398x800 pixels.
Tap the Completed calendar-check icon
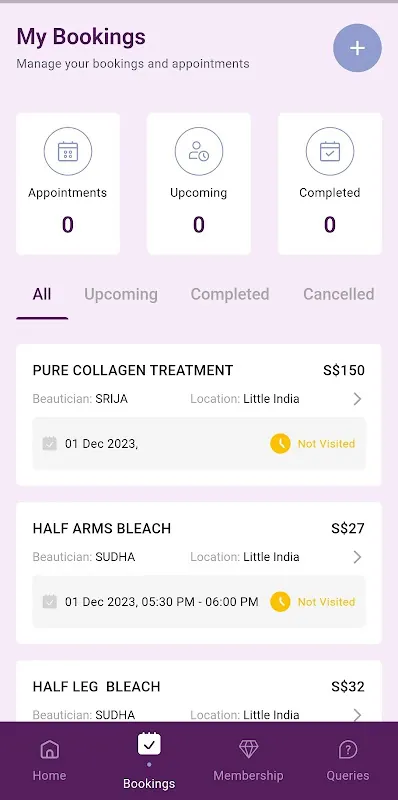point(330,152)
